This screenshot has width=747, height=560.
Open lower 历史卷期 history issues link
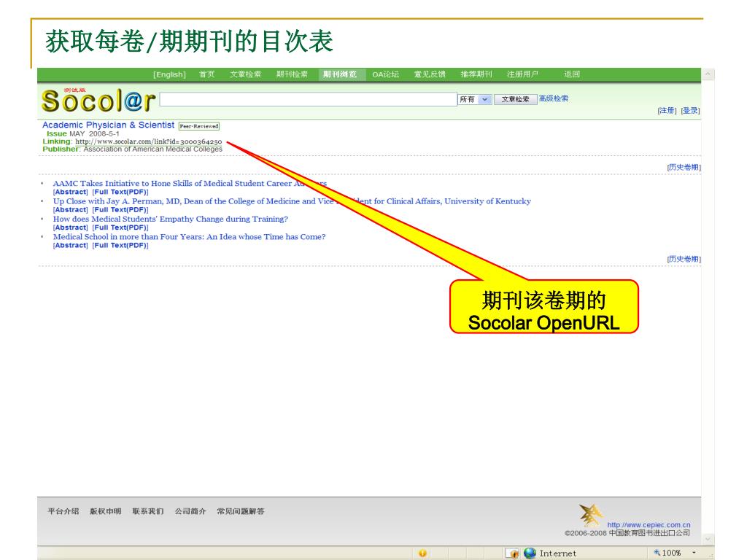(x=684, y=259)
